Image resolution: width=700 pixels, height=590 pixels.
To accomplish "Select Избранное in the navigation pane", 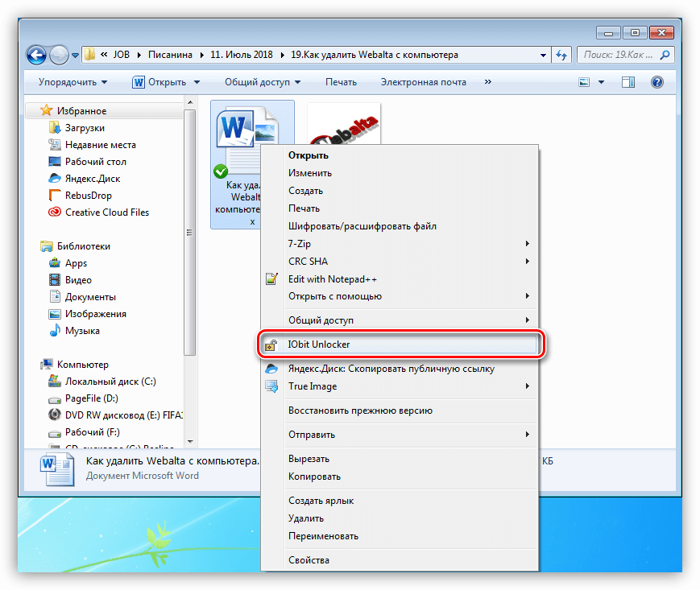I will [x=81, y=110].
